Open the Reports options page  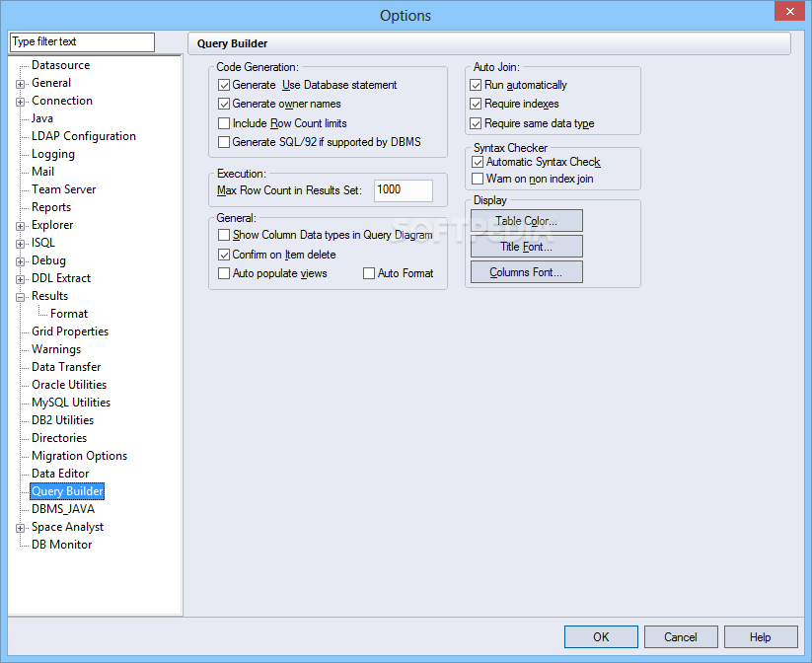[51, 207]
